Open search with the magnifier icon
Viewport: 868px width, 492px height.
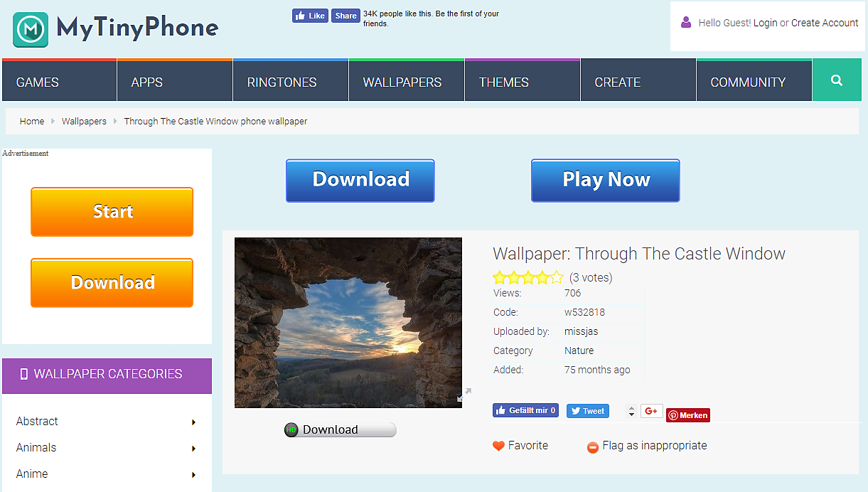[x=836, y=81]
